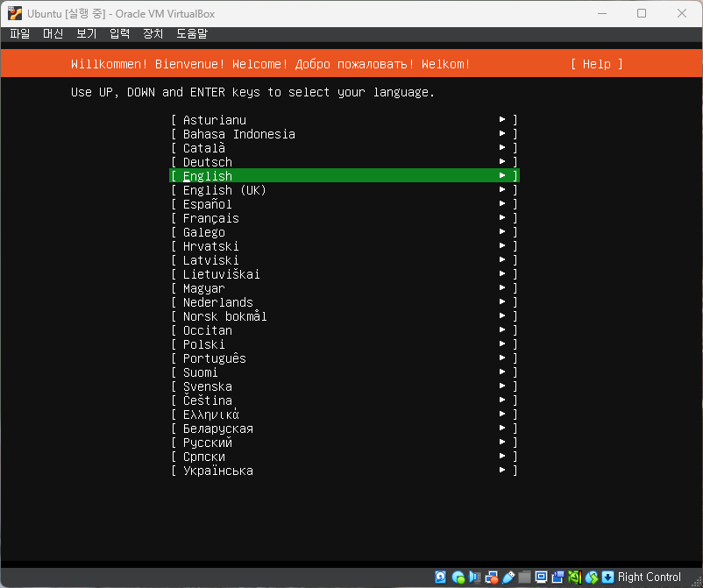
Task: Choose Français language option
Action: click(x=344, y=218)
